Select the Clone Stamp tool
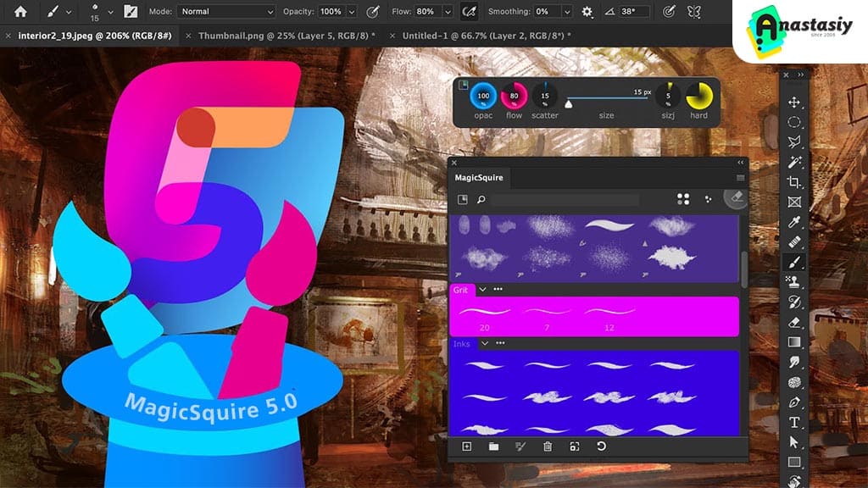Viewport: 868px width, 488px height. 793,282
